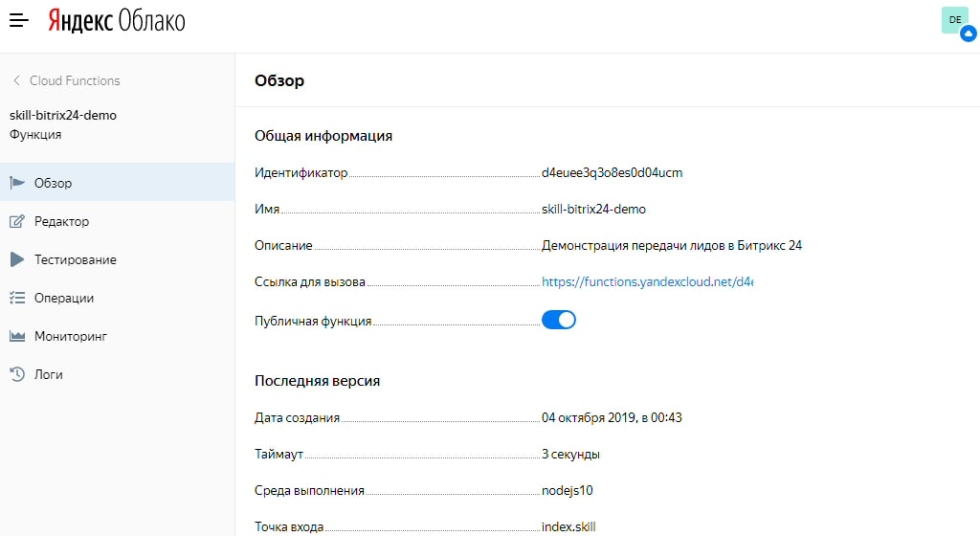Click the Editor pencil icon
980x536 pixels.
pyautogui.click(x=16, y=221)
